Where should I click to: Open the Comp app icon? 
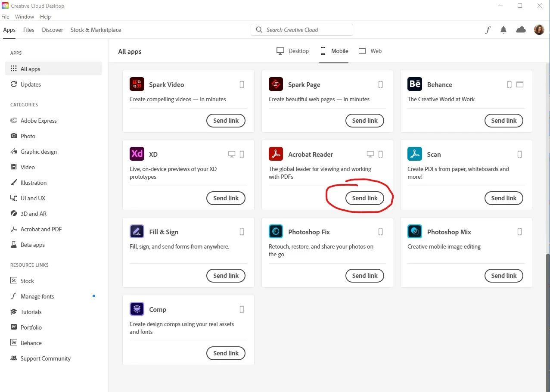(x=137, y=309)
